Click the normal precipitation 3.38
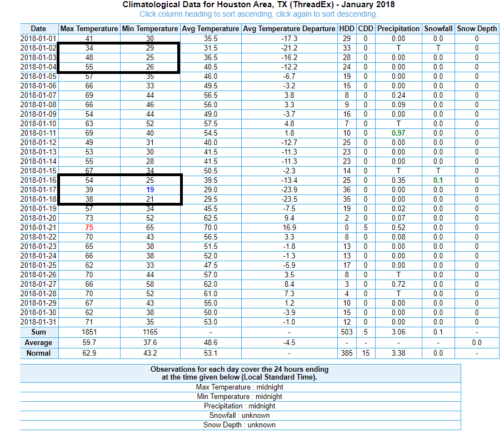 [x=398, y=353]
